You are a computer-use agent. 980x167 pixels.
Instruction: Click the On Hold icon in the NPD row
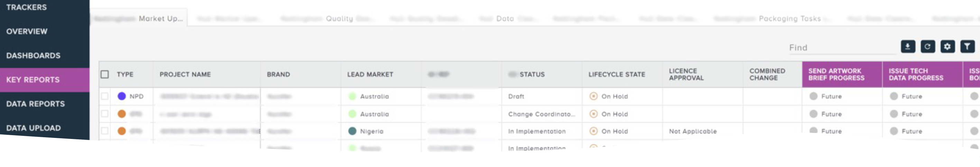(593, 96)
